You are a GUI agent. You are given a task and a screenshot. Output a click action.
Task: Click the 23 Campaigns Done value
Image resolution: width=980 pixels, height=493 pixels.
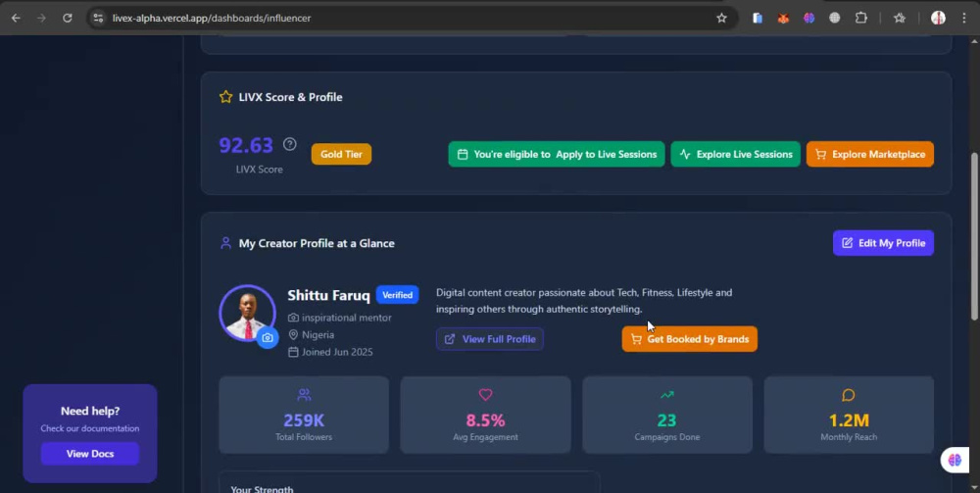[x=666, y=419]
